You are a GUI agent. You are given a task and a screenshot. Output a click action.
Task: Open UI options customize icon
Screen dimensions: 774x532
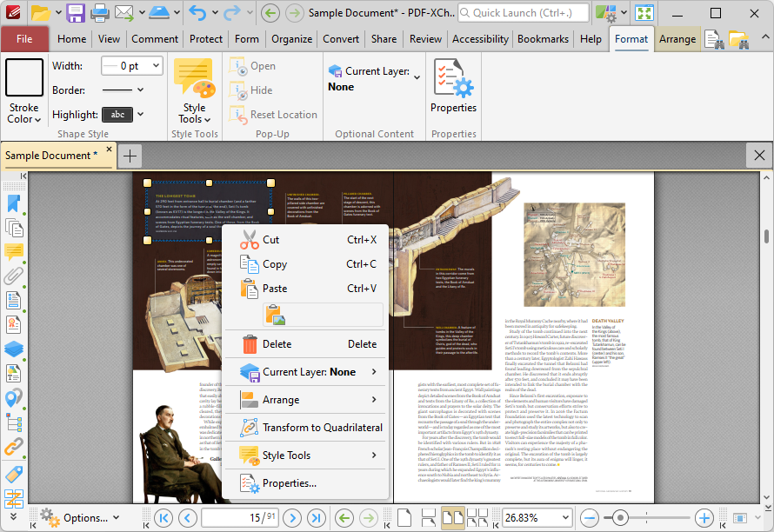point(605,13)
